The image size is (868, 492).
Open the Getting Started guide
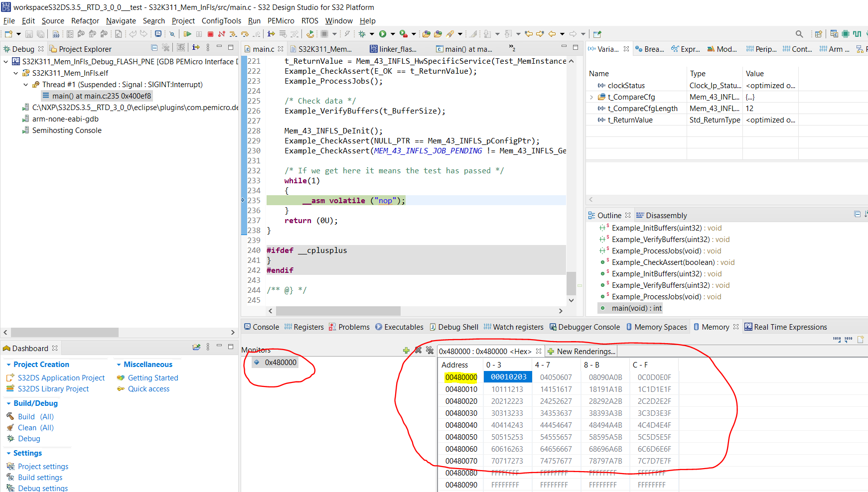(153, 377)
